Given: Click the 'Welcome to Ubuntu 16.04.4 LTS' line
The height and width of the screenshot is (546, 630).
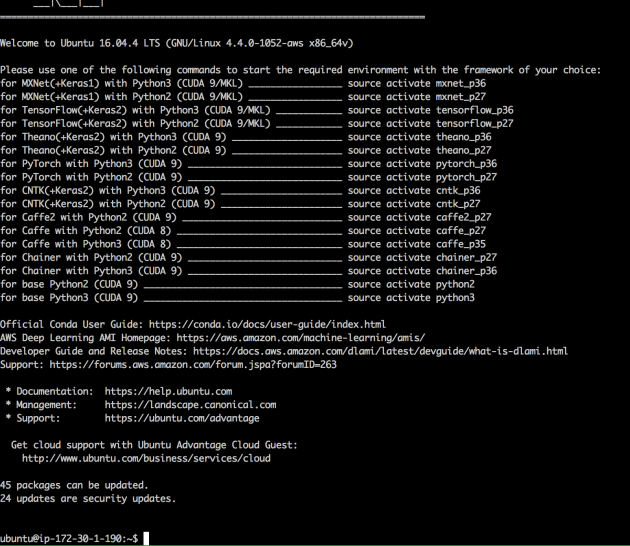Looking at the screenshot, I should [175, 43].
